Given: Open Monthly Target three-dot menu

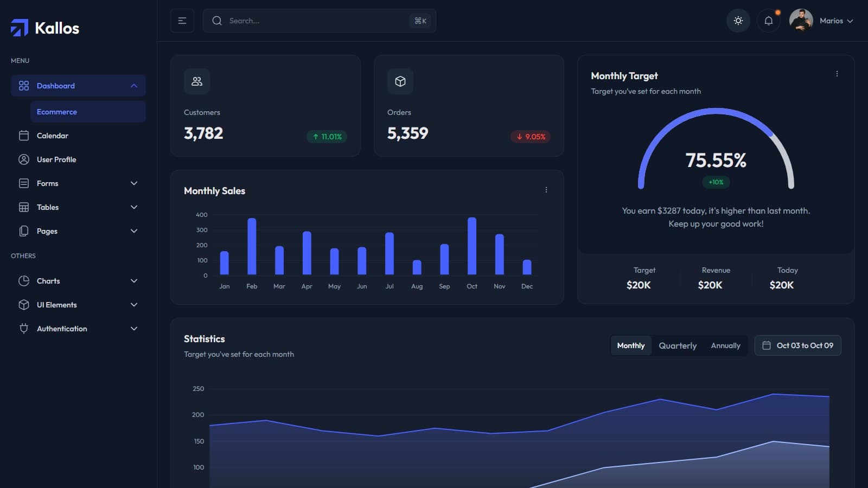Looking at the screenshot, I should [837, 74].
